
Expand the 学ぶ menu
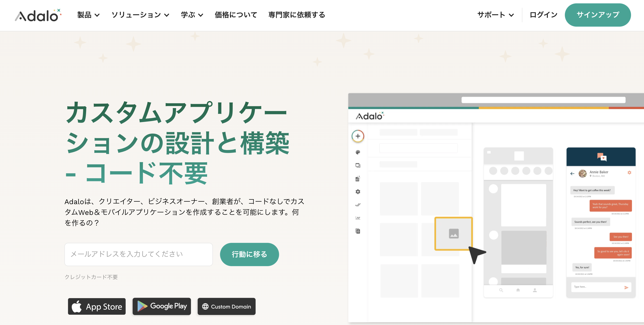coord(192,15)
